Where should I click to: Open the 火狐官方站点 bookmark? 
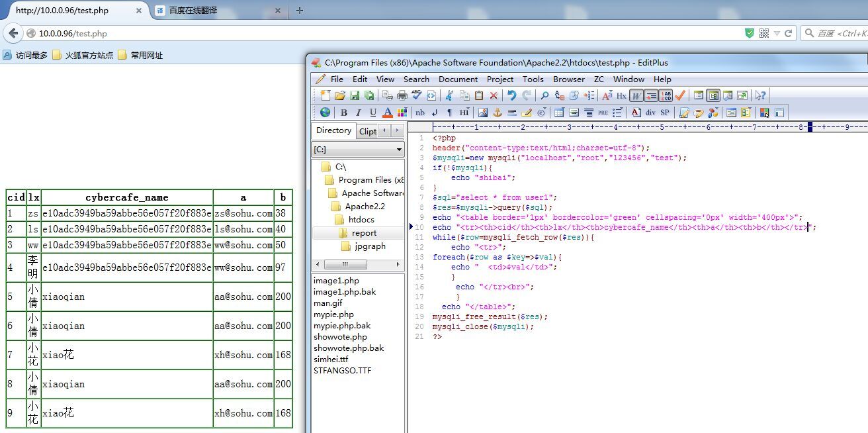(83, 56)
